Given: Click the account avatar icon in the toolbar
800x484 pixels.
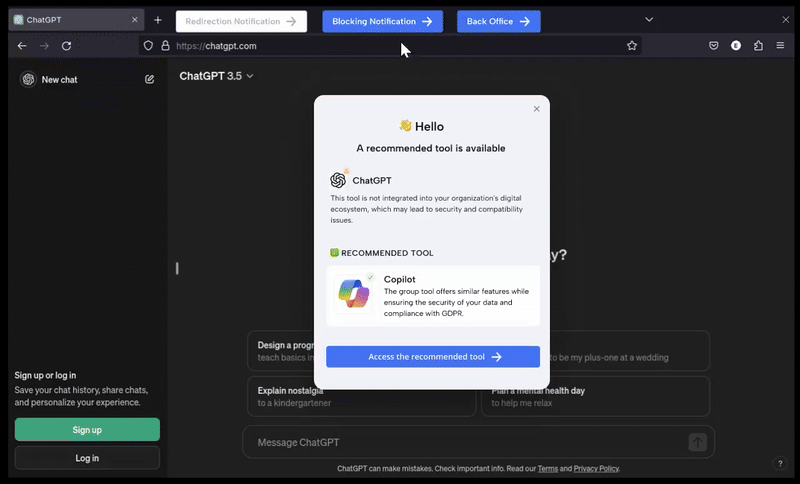Looking at the screenshot, I should [x=736, y=45].
